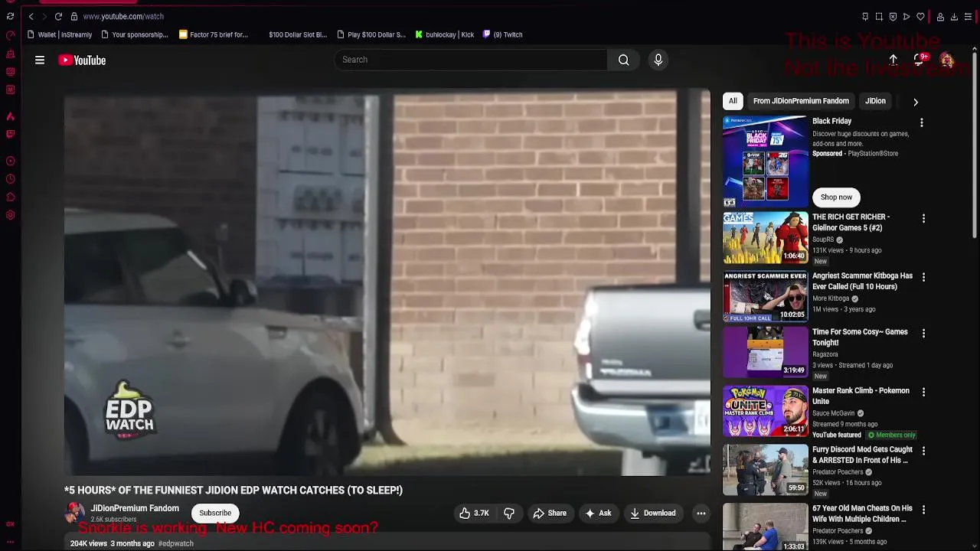This screenshot has width=980, height=551.
Task: Focus the YouTube search box
Action: 470,60
